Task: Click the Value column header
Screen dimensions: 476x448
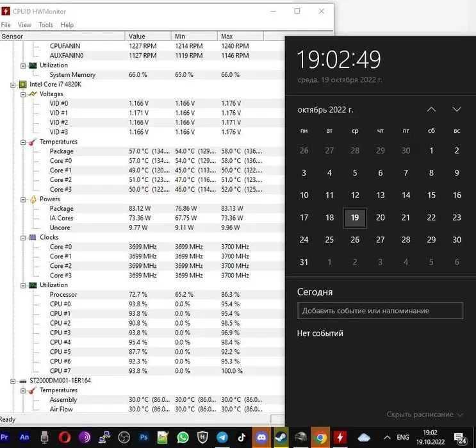Action: pos(148,36)
